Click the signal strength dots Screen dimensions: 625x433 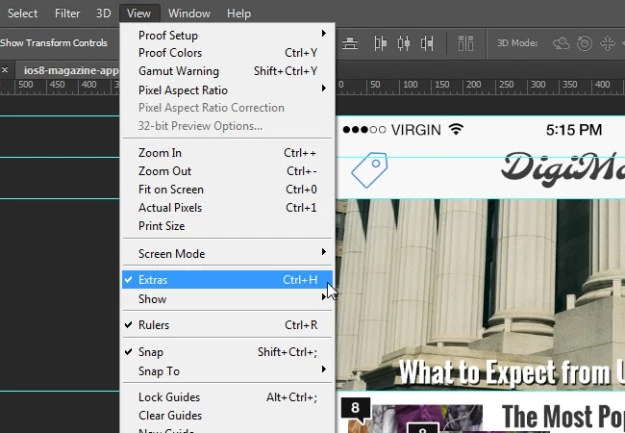coord(364,130)
